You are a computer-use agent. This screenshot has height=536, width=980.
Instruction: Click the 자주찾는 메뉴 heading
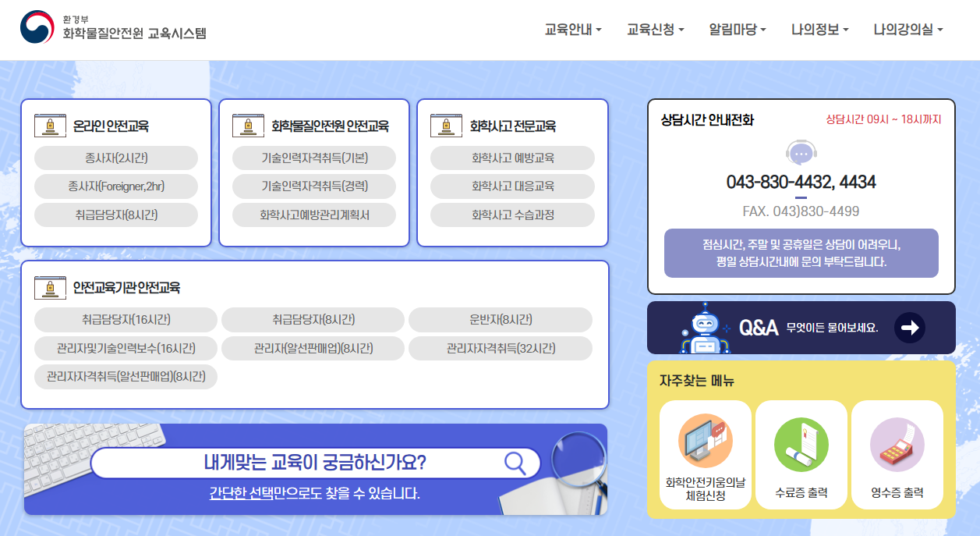click(697, 381)
